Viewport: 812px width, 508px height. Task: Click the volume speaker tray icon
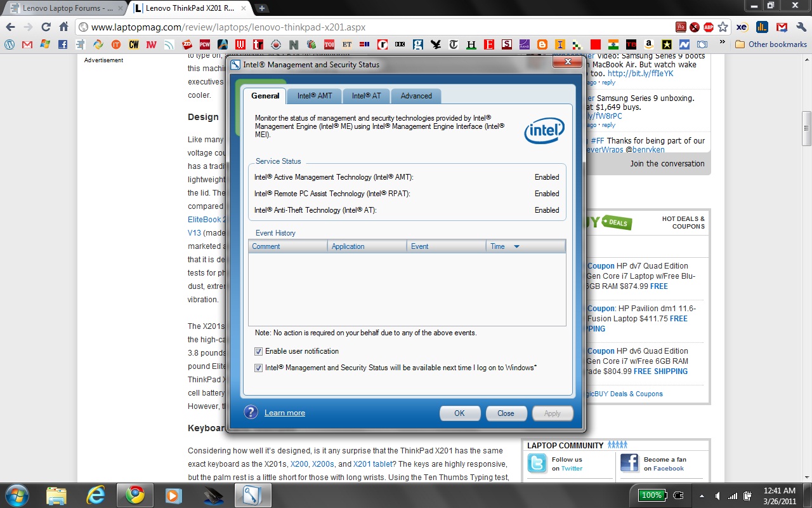pos(717,495)
